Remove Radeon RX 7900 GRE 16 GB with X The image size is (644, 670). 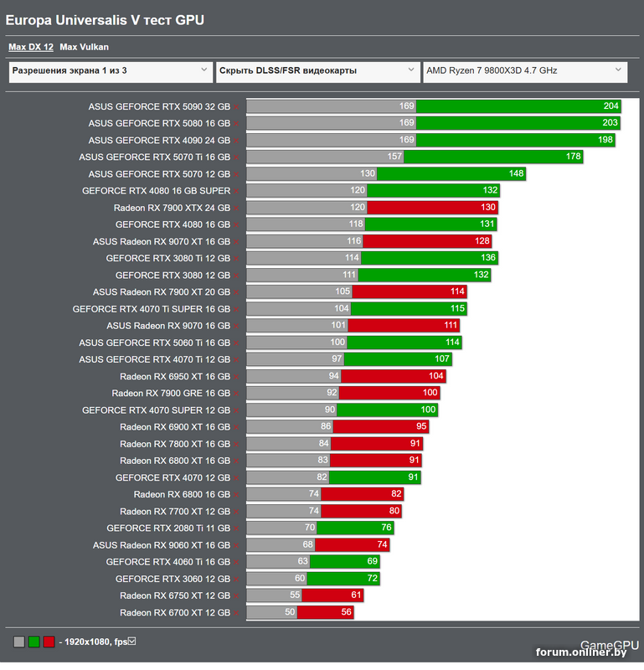coord(236,394)
